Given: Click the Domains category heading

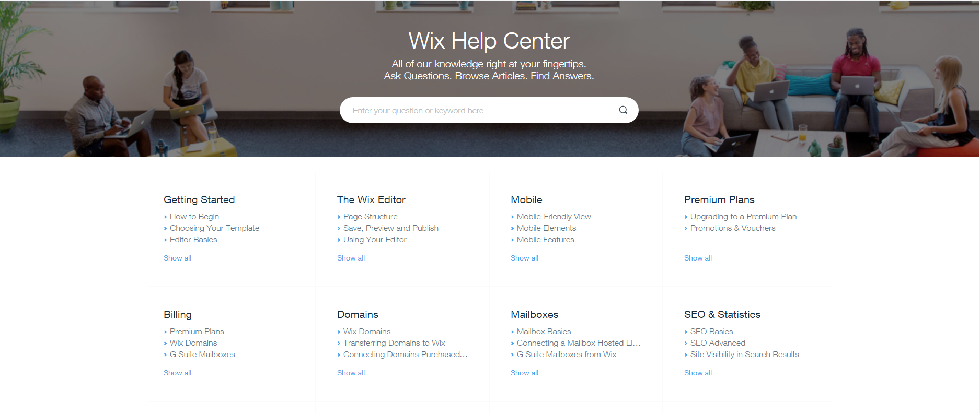Looking at the screenshot, I should (x=358, y=314).
